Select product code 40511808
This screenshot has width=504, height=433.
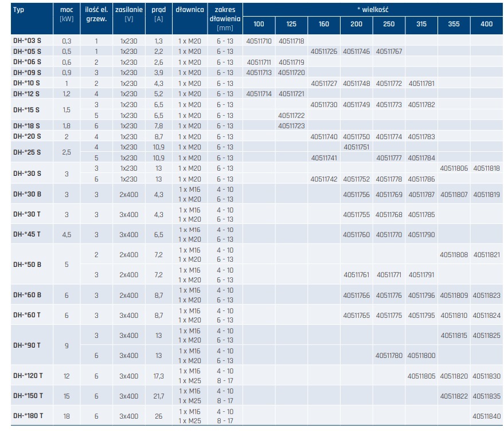point(454,255)
